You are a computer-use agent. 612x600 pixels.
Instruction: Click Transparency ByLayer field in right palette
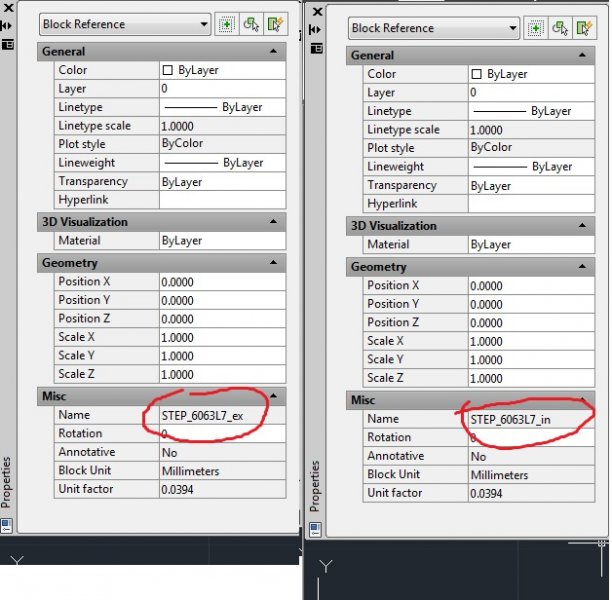pos(532,185)
